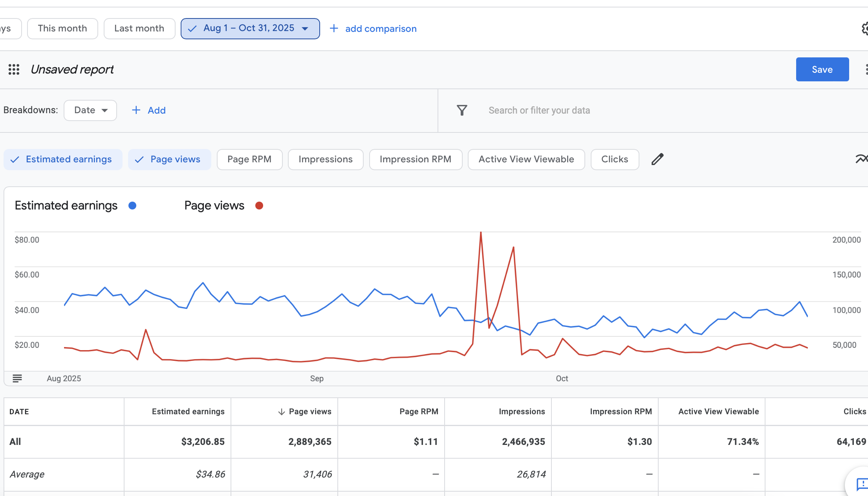
Task: Toggle the Estimated earnings metric chip
Action: pyautogui.click(x=63, y=160)
